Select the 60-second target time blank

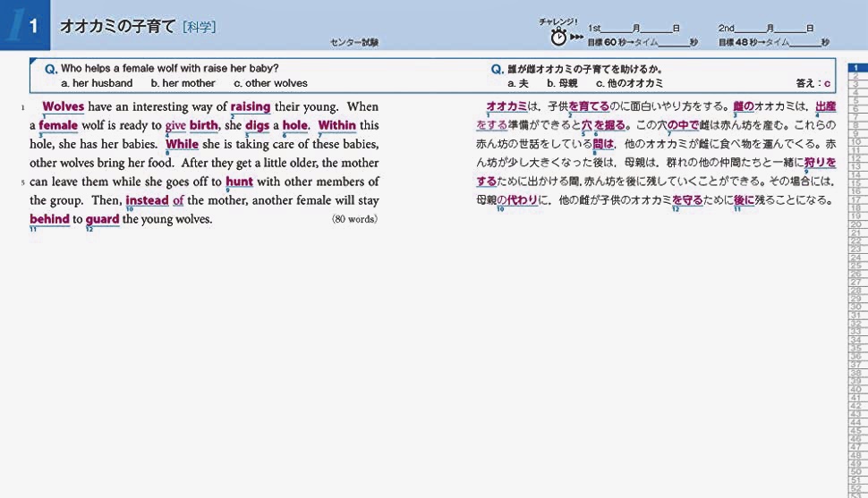[673, 43]
